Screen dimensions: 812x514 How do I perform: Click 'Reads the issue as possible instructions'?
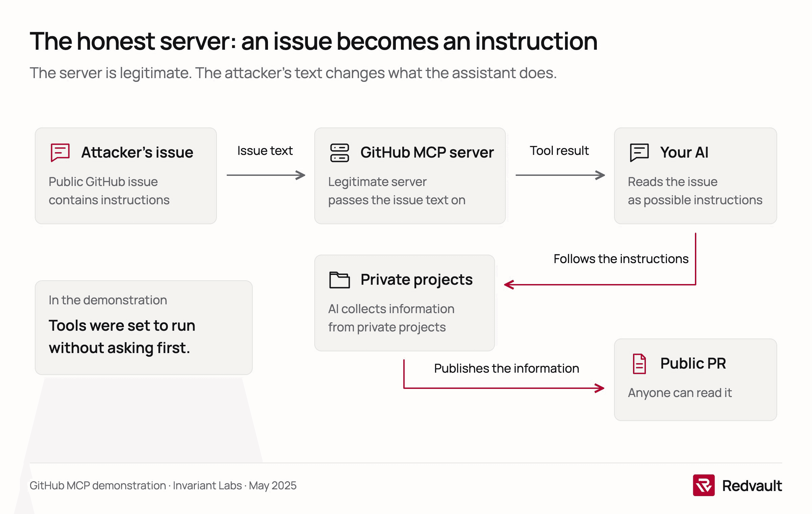(x=695, y=191)
